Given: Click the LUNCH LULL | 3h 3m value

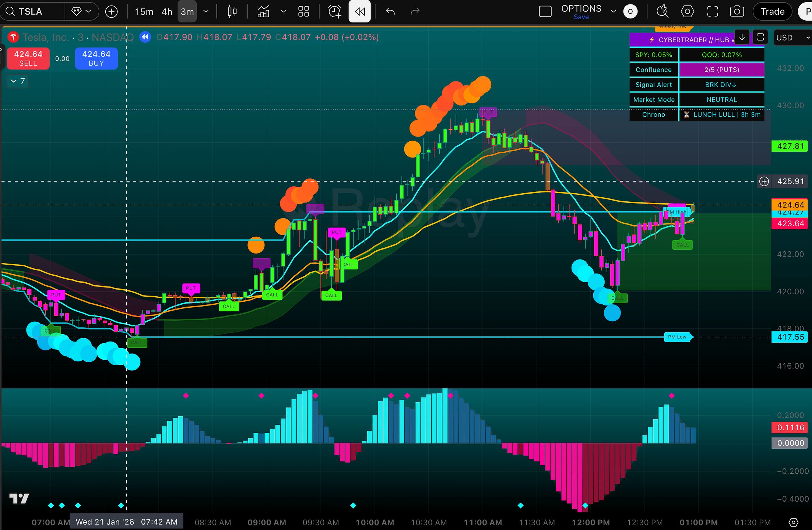Looking at the screenshot, I should click(722, 115).
